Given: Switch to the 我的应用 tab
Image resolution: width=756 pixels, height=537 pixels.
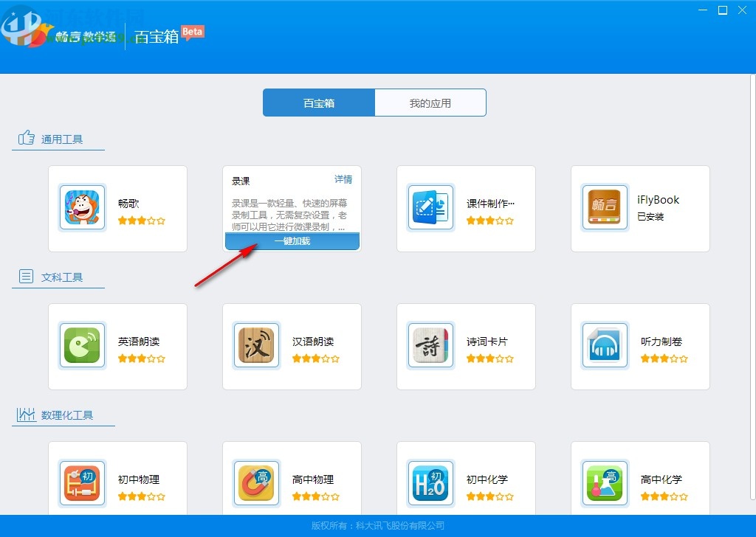Looking at the screenshot, I should tap(430, 103).
